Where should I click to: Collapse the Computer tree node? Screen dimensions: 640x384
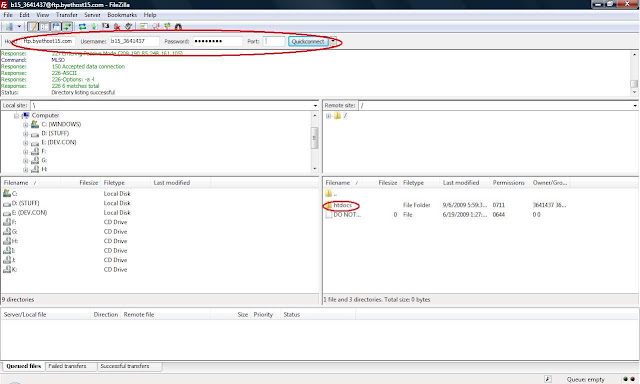(x=16, y=116)
